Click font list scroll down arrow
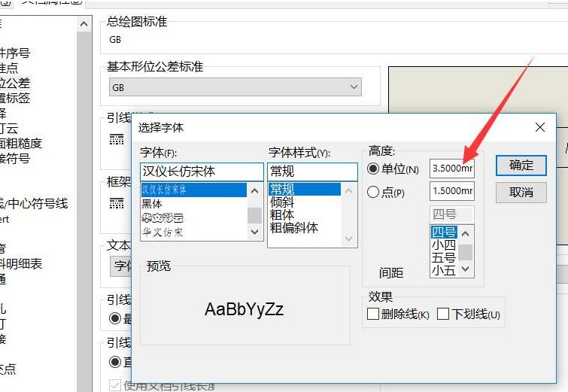 254,232
